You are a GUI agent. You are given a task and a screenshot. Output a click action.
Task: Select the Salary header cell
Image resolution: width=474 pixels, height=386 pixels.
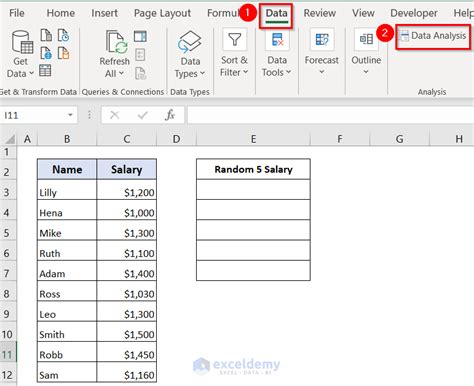127,169
